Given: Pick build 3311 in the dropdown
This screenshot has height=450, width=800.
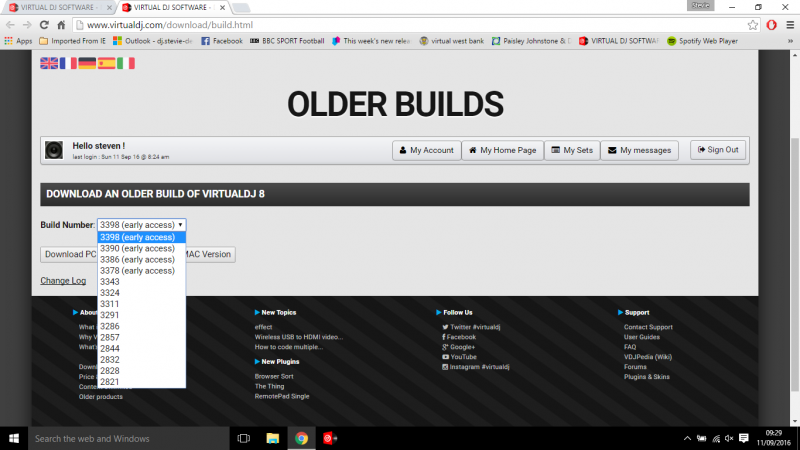Looking at the screenshot, I should (142, 304).
